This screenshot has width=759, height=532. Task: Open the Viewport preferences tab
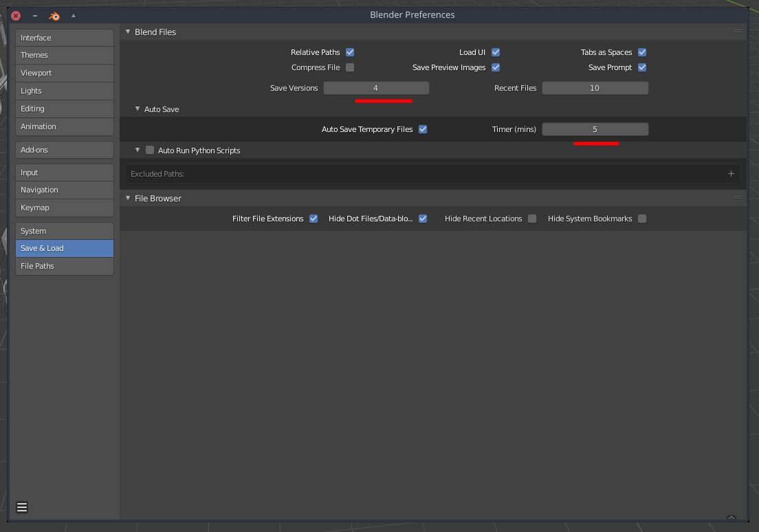click(x=65, y=73)
